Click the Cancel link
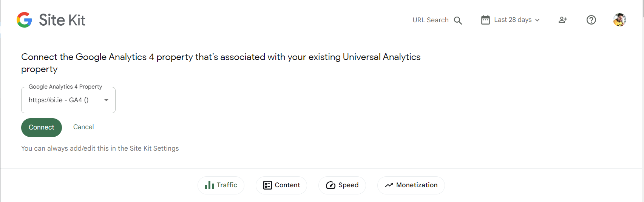Image resolution: width=644 pixels, height=202 pixels. (83, 127)
